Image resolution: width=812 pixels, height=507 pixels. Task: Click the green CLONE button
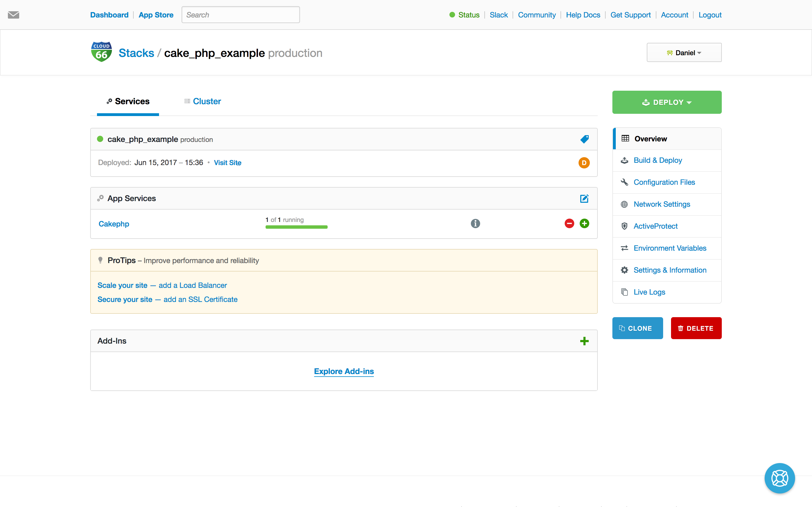[x=638, y=328]
